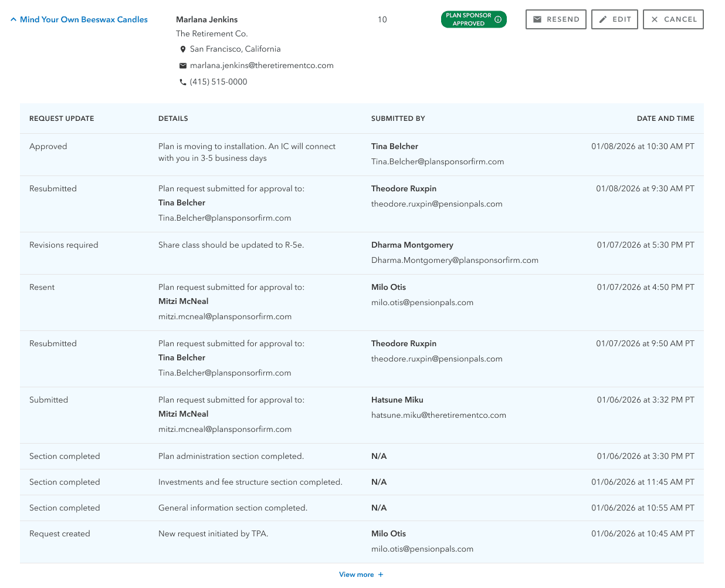
Task: Click theodore.ruxpin@pensionpals.com in 01/08/2026 row
Action: coord(437,204)
